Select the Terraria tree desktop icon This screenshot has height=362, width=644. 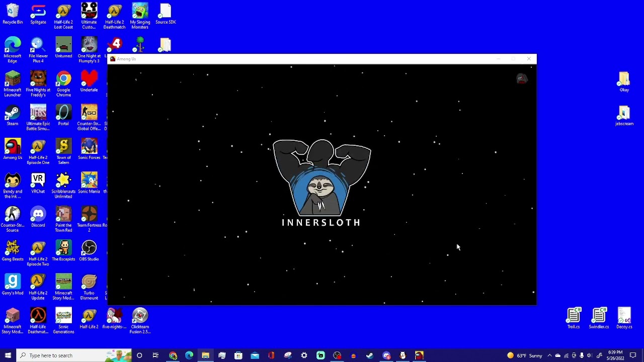[140, 44]
